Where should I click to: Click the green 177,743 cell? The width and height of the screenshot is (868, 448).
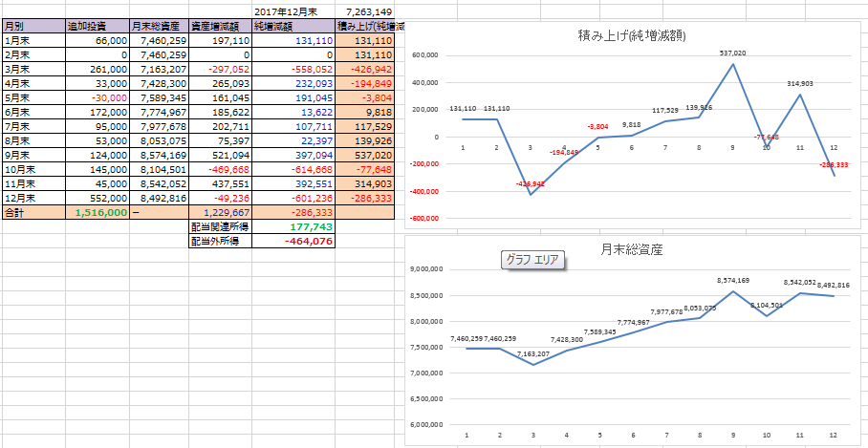pyautogui.click(x=293, y=227)
